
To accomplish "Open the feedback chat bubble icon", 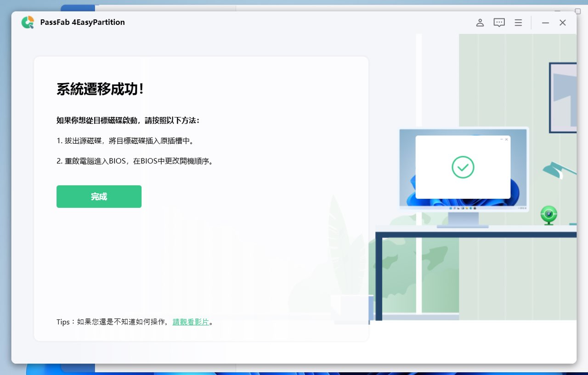I will [499, 22].
